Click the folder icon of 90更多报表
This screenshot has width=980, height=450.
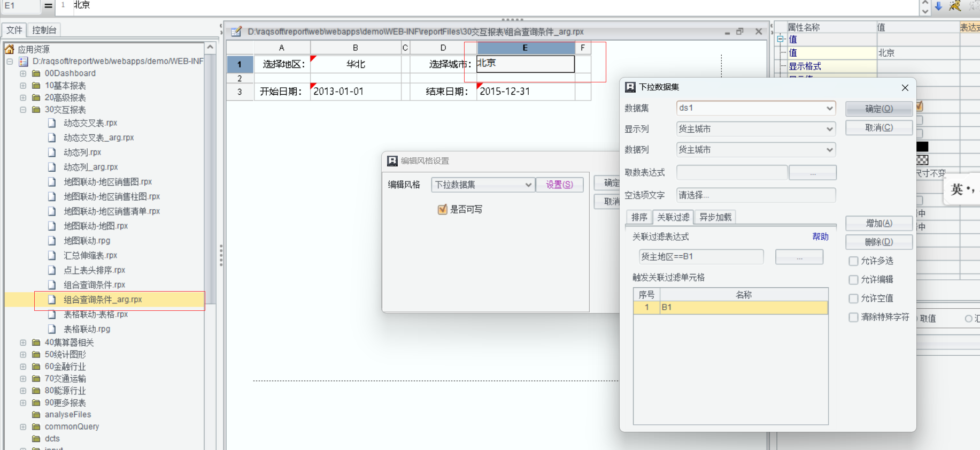click(36, 403)
